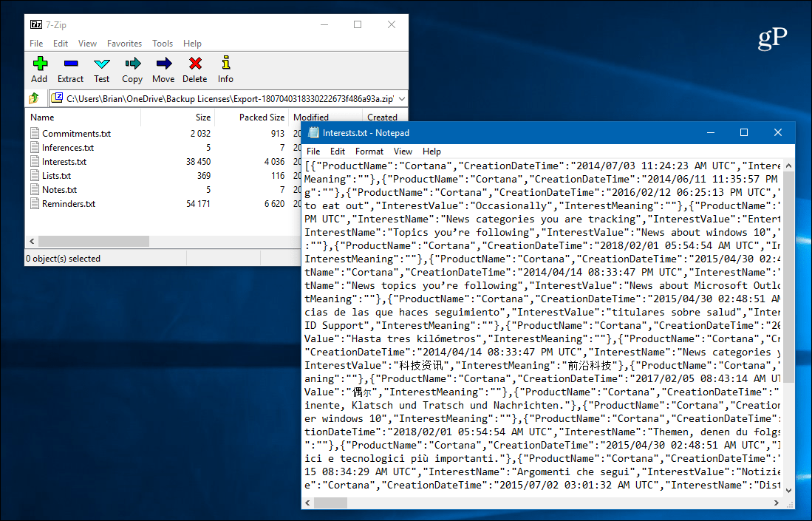Click the 54 171 size value for Reminders.txt
This screenshot has width=812, height=521.
click(198, 203)
